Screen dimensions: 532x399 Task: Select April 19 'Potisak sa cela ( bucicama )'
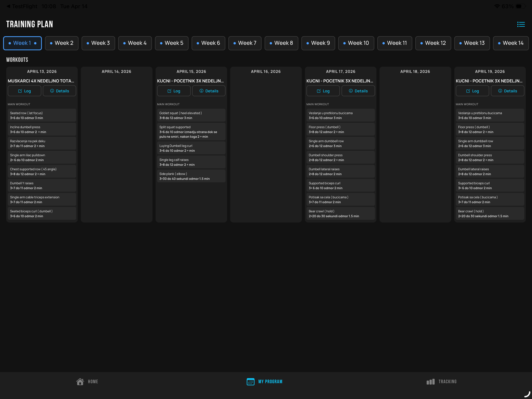pyautogui.click(x=490, y=199)
